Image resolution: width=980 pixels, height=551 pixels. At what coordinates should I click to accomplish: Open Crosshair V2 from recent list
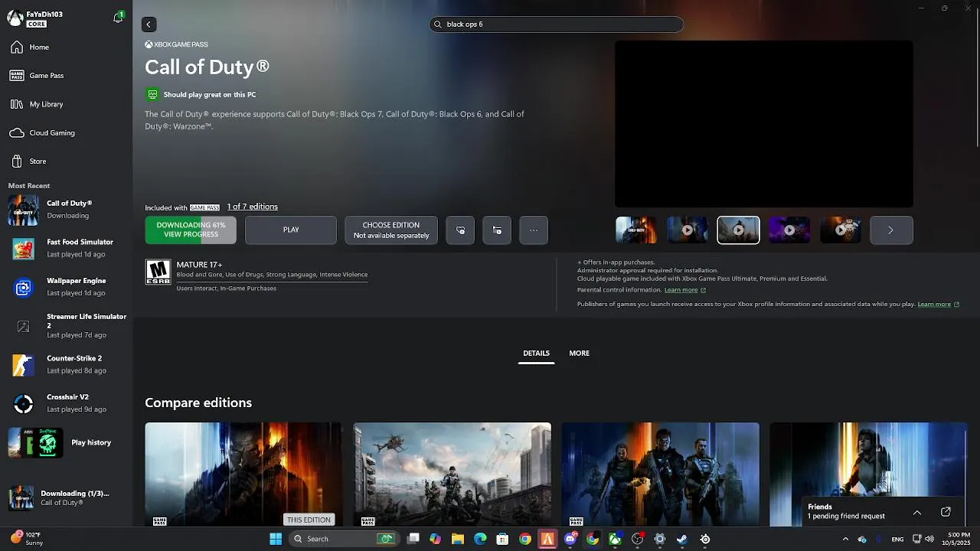coord(66,403)
